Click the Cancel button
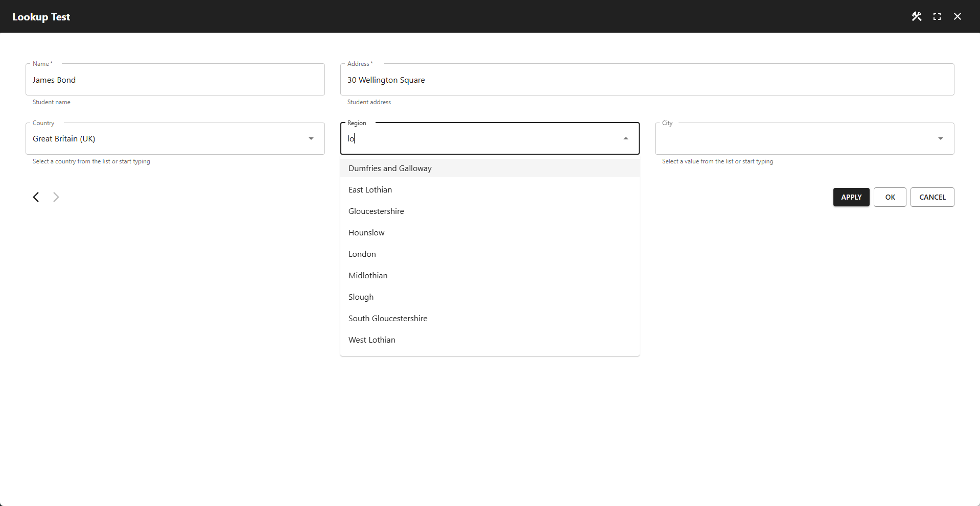The width and height of the screenshot is (980, 506). (932, 197)
